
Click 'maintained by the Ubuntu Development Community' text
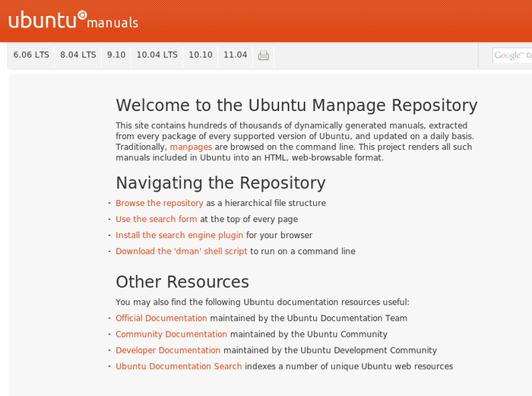click(x=330, y=350)
